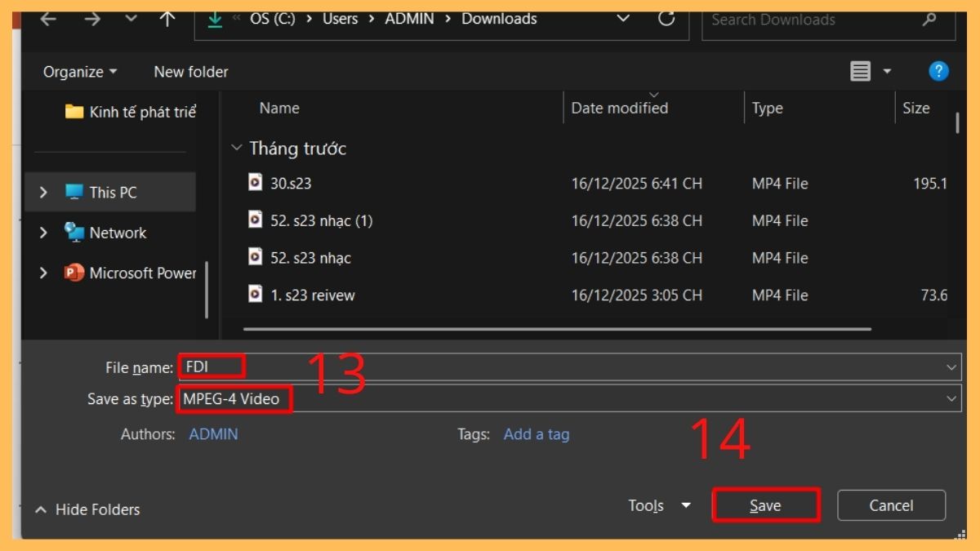Select the 1. s23 reivew file
980x551 pixels.
coord(313,295)
